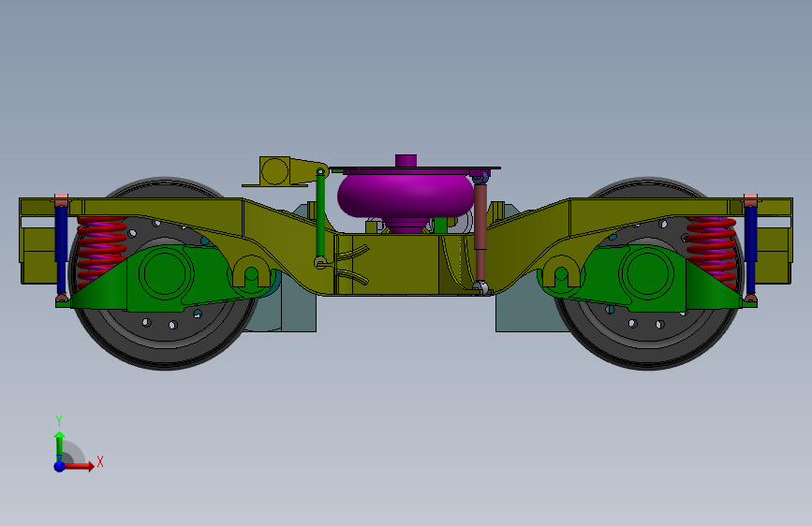The width and height of the screenshot is (812, 526).
Task: Select the right red coil spring
Action: click(x=712, y=252)
